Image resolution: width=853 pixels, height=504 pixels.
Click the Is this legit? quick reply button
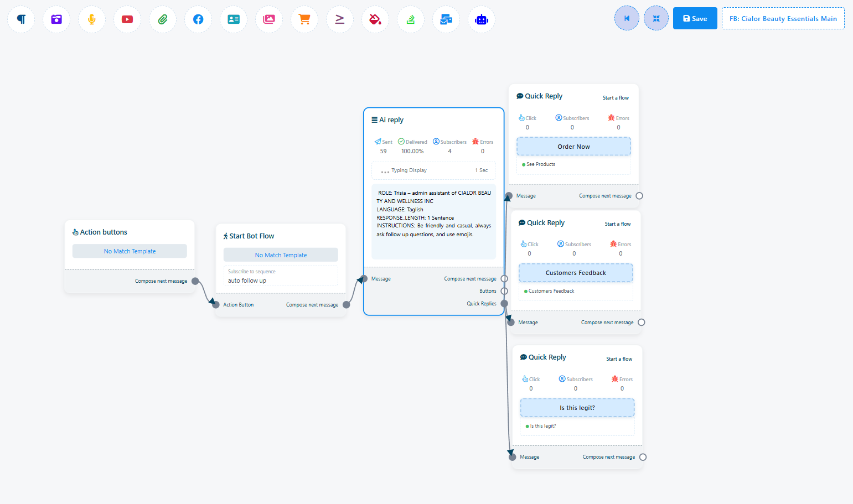coord(577,408)
